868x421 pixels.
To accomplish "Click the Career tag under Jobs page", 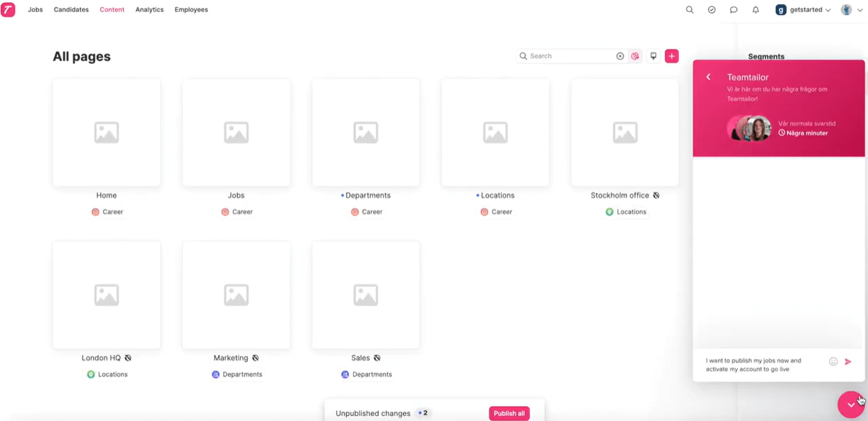I will click(237, 212).
